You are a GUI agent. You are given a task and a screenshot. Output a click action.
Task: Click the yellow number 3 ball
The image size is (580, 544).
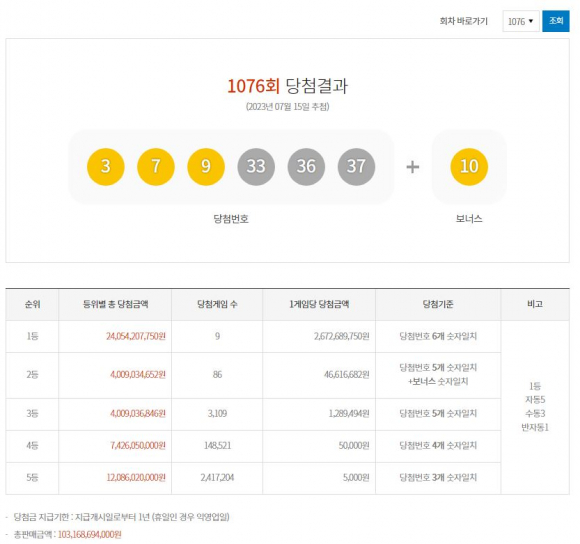coord(105,166)
